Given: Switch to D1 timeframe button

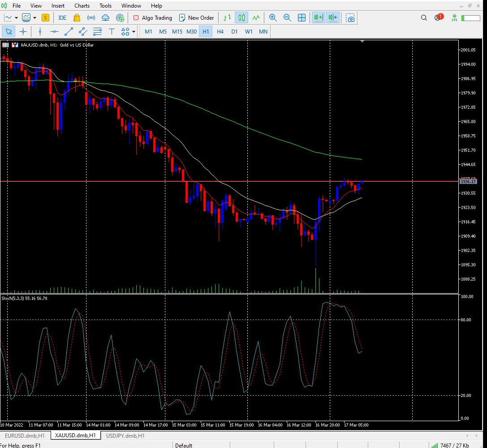Looking at the screenshot, I should click(234, 31).
